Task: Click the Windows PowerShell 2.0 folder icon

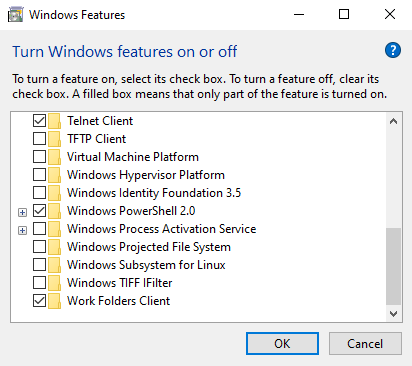Action: (x=54, y=211)
